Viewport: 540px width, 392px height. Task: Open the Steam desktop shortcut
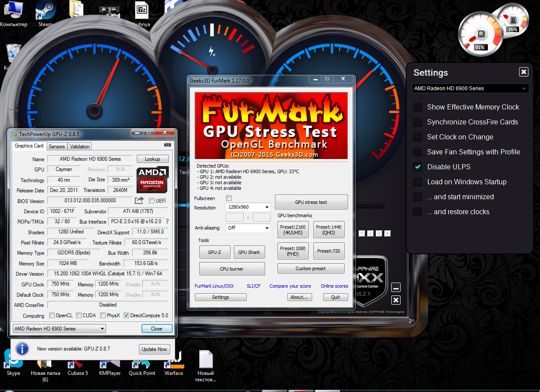point(45,14)
